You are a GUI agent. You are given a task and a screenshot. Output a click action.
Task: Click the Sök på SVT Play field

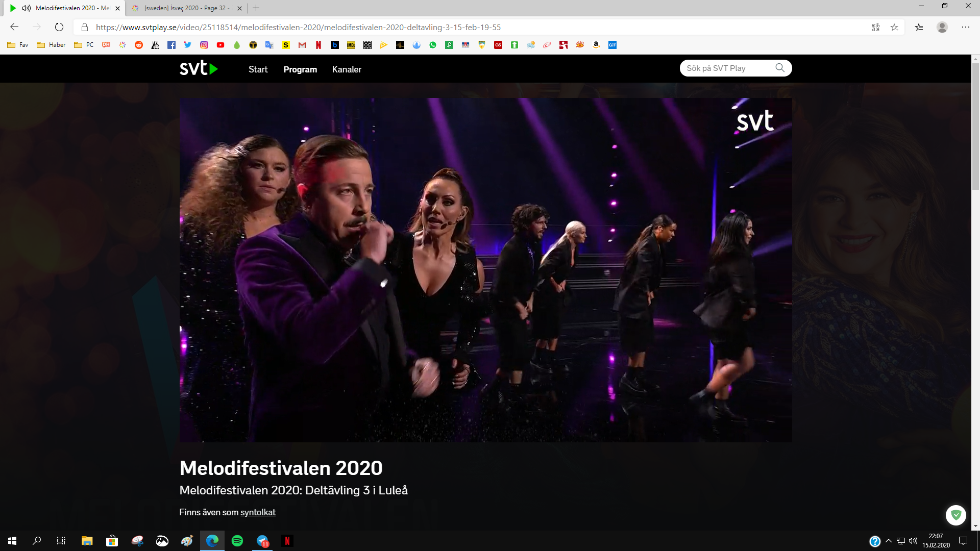725,68
